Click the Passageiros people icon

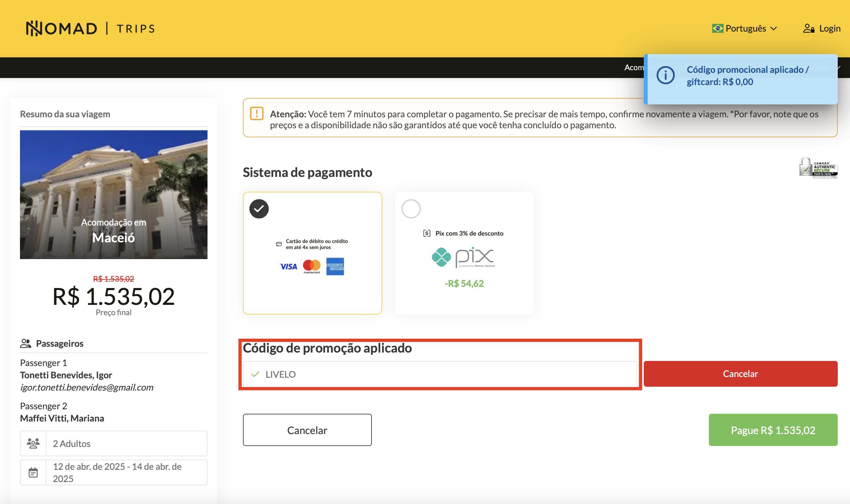[25, 344]
